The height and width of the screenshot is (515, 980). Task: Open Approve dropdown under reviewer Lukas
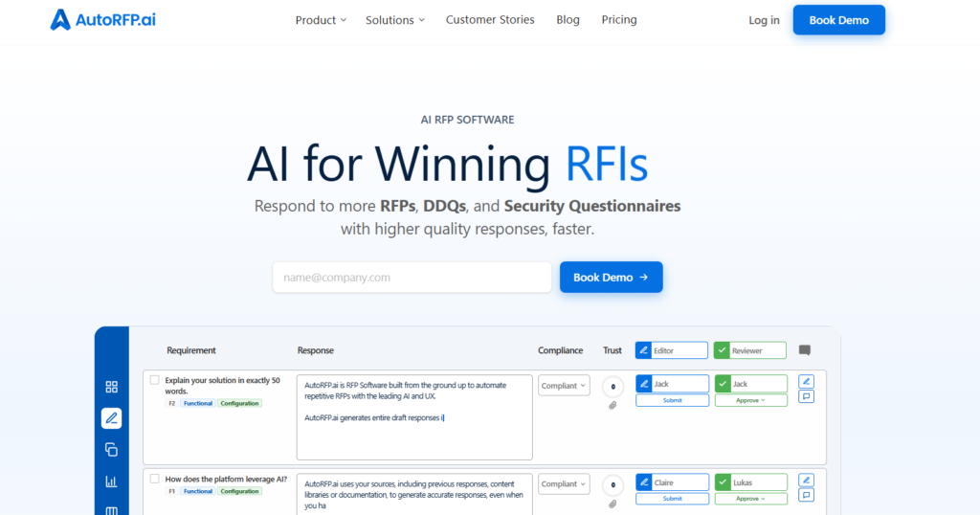click(750, 499)
